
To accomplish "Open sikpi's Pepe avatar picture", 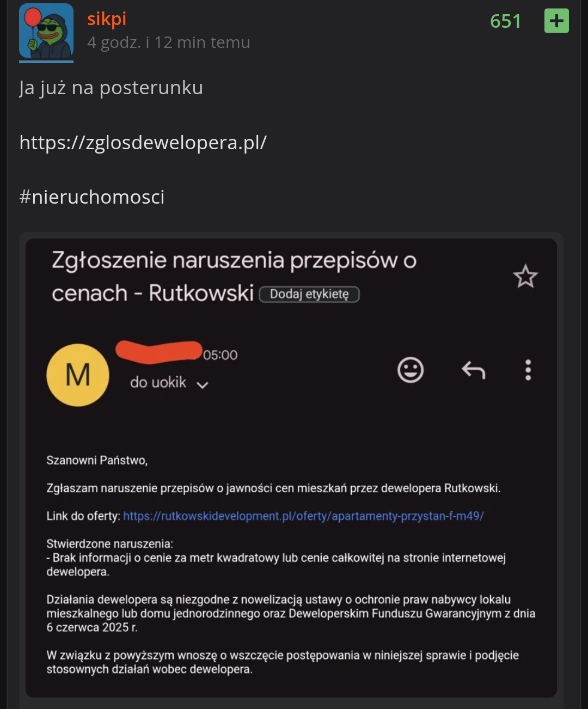I will [x=46, y=30].
